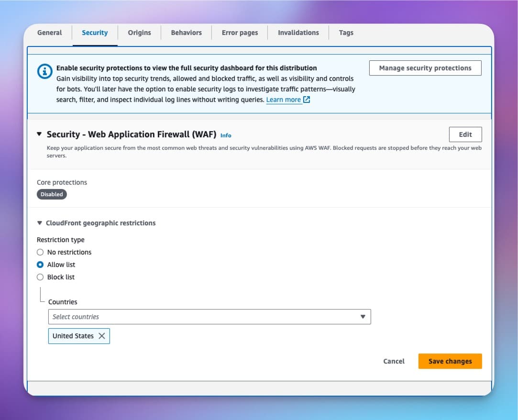
Task: Click the United States token label
Action: [73, 336]
